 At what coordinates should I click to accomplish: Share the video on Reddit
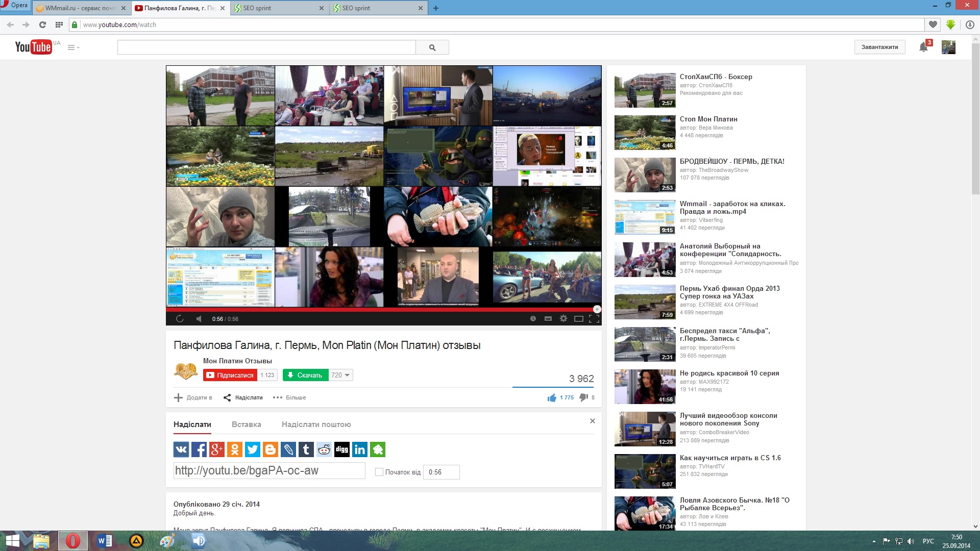[324, 449]
